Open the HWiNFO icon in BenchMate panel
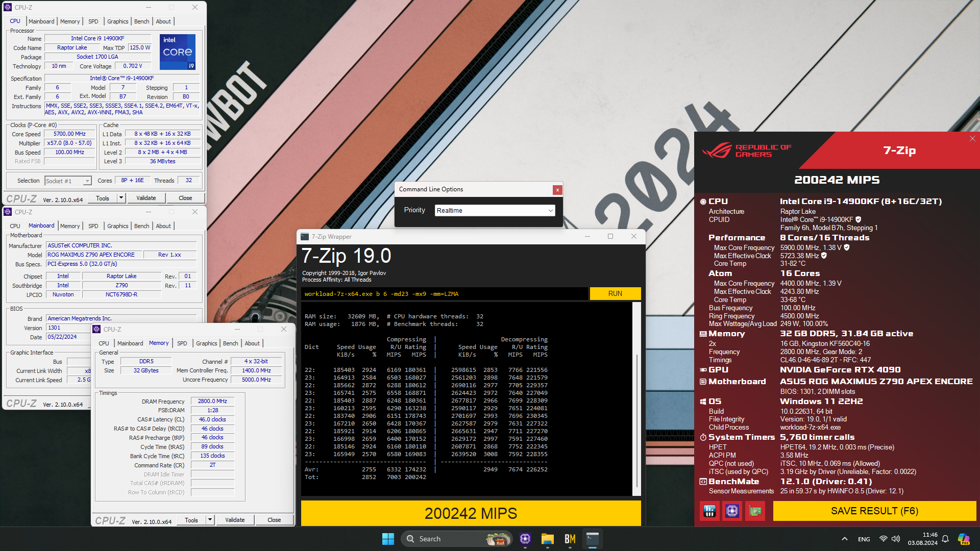The image size is (980, 551). [x=709, y=511]
